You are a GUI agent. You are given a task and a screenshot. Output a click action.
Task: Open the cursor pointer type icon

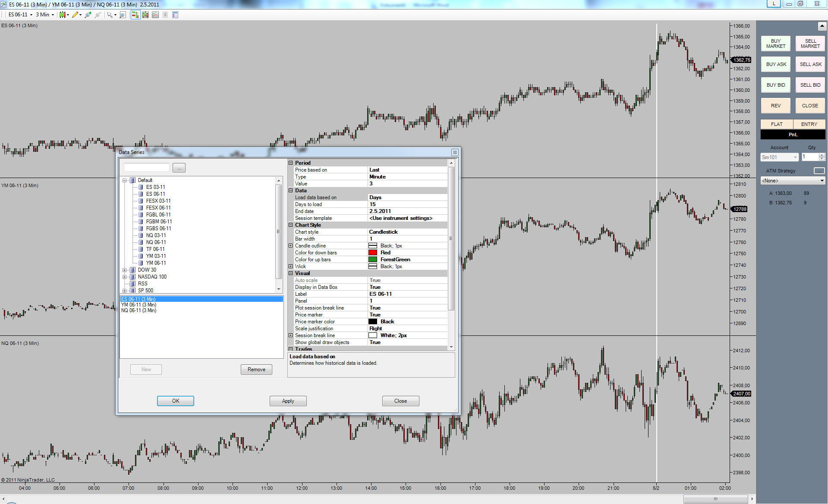tap(111, 15)
